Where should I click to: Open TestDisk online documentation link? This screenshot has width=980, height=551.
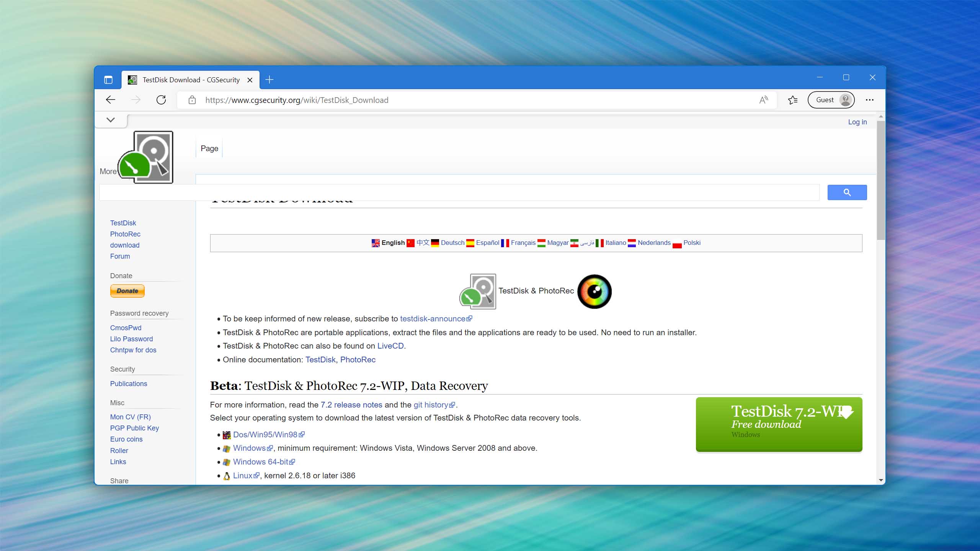(x=320, y=360)
